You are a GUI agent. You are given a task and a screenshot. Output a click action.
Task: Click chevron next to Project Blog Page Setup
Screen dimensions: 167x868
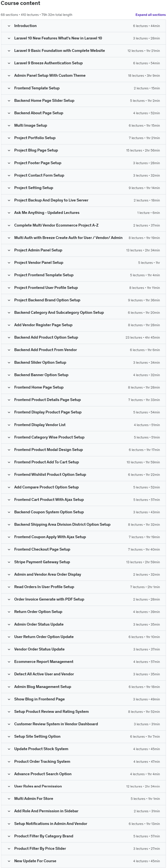pyautogui.click(x=9, y=151)
